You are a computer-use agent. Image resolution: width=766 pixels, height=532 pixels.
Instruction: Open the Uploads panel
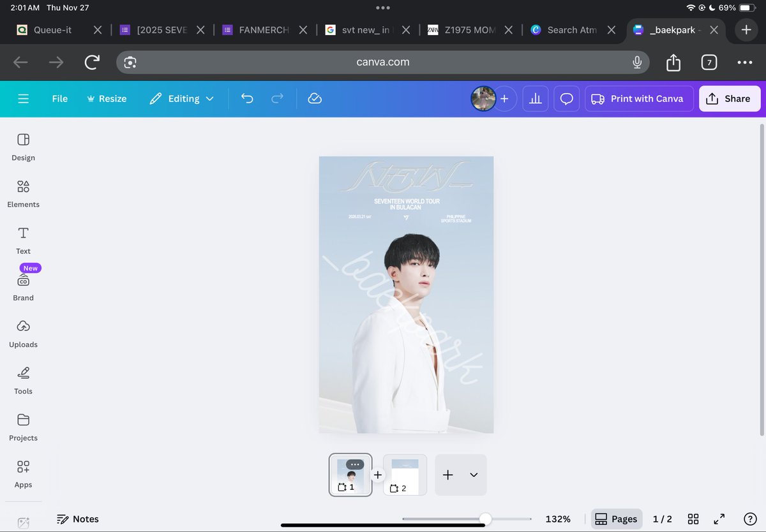[23, 333]
